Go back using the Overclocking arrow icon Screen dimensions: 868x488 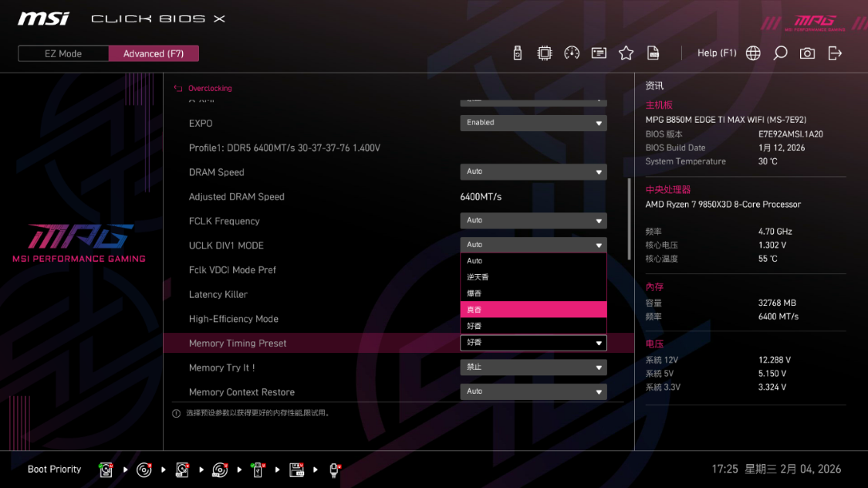[177, 88]
